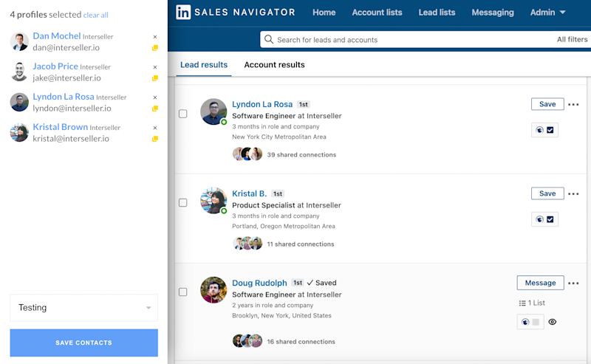The width and height of the screenshot is (591, 364).
Task: Open Lyndon La Rosa name in lead results
Action: (x=262, y=104)
